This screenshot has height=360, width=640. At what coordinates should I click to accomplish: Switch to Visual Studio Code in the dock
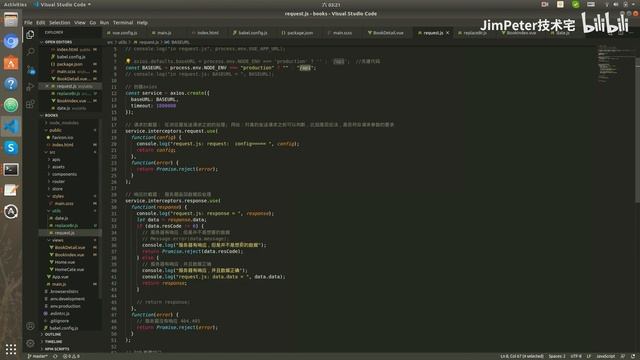(11, 127)
